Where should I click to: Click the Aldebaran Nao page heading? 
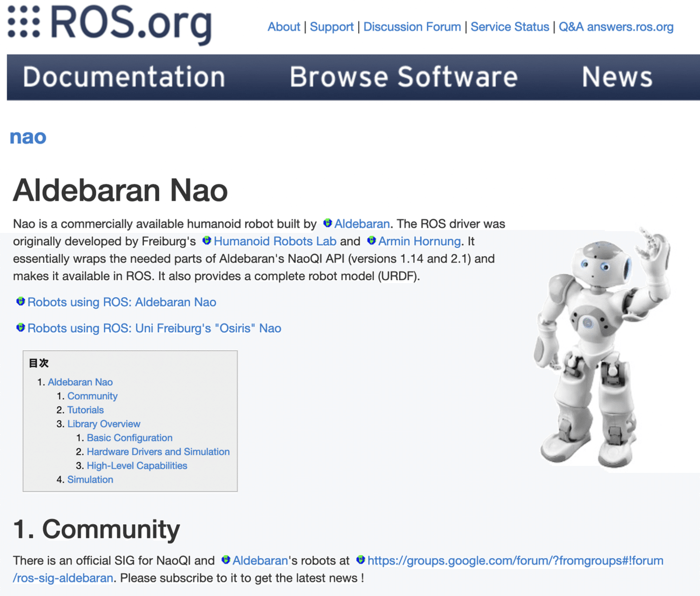(x=120, y=190)
